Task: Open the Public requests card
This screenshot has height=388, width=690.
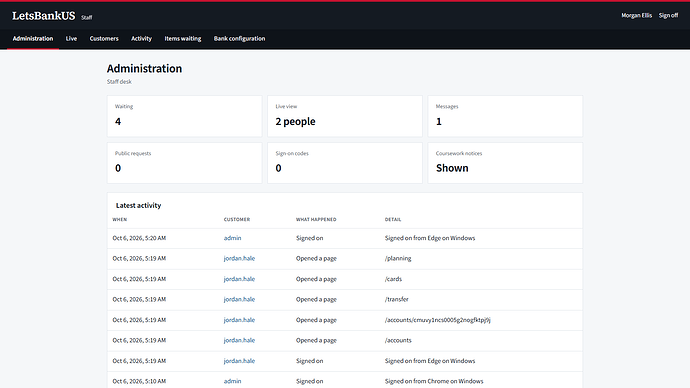Action: 184,163
